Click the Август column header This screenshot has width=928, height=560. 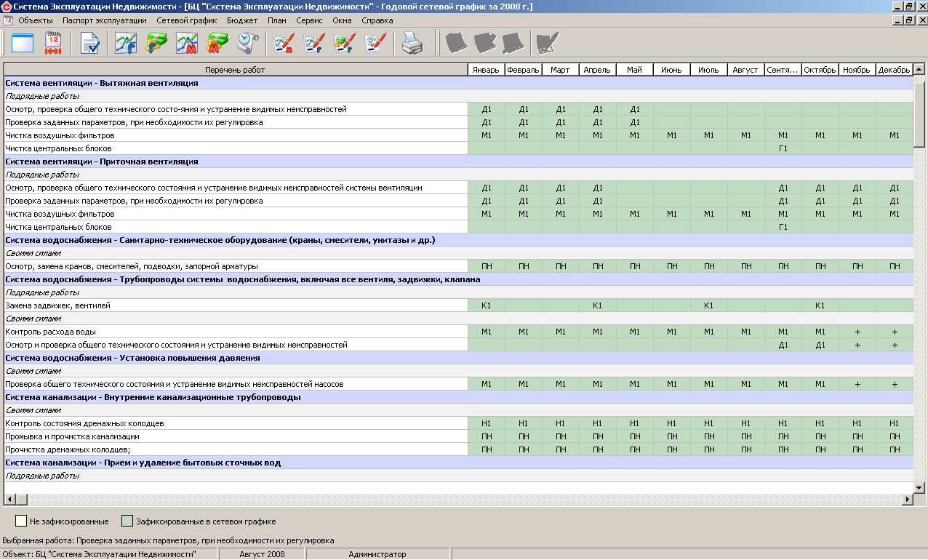745,70
